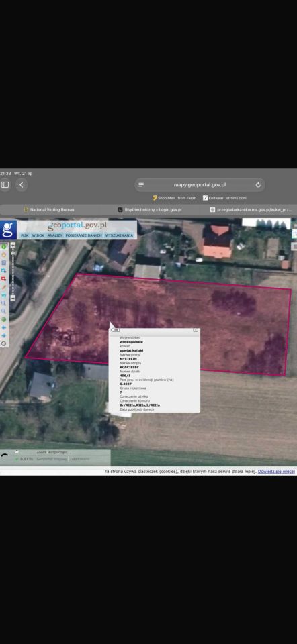Go to previous map view arrow

[x=4, y=327]
